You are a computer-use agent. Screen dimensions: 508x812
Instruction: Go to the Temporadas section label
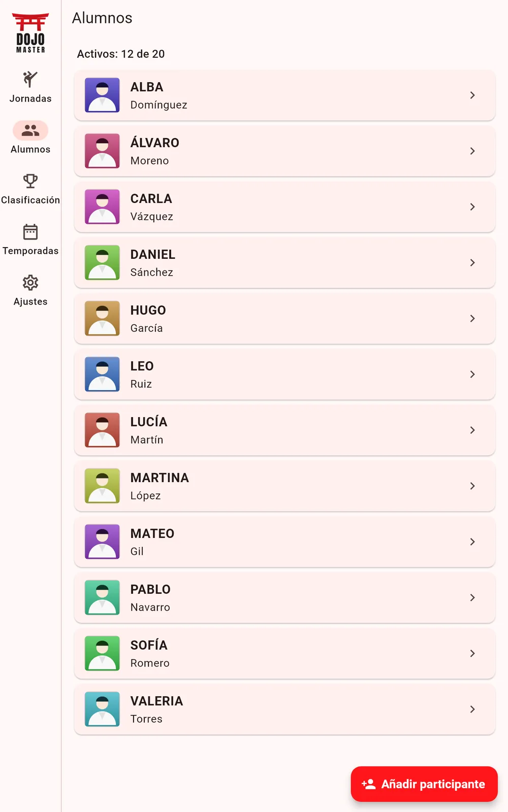coord(30,251)
